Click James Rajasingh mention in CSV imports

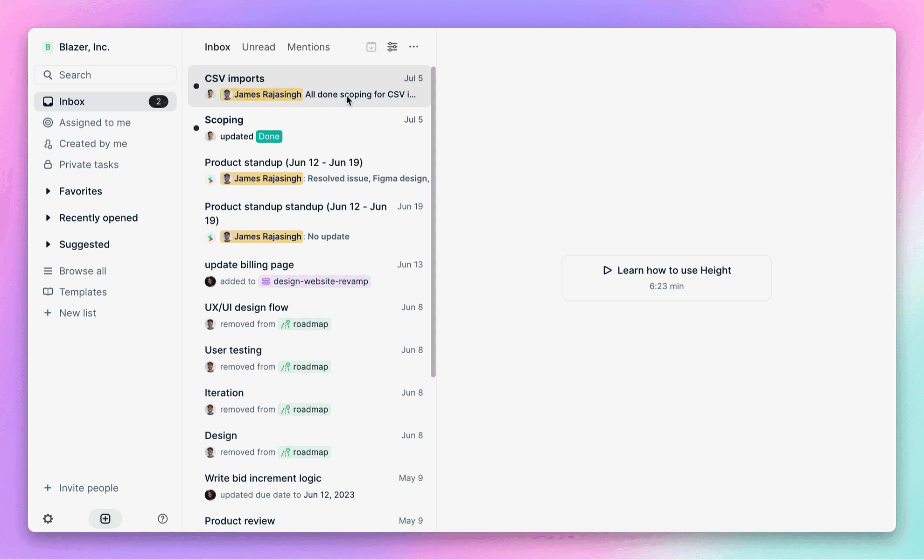click(262, 94)
